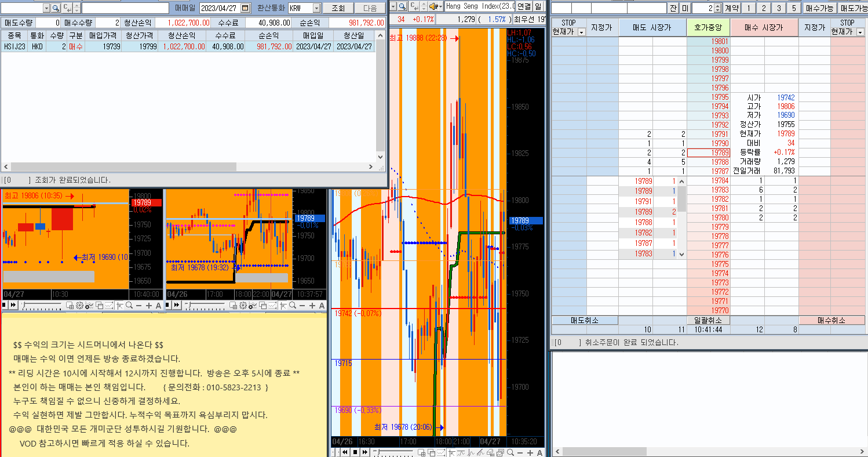This screenshot has width=868, height=457.
Task: Click the indicator chart icon on 04/27 mini chart
Action: click(x=89, y=305)
